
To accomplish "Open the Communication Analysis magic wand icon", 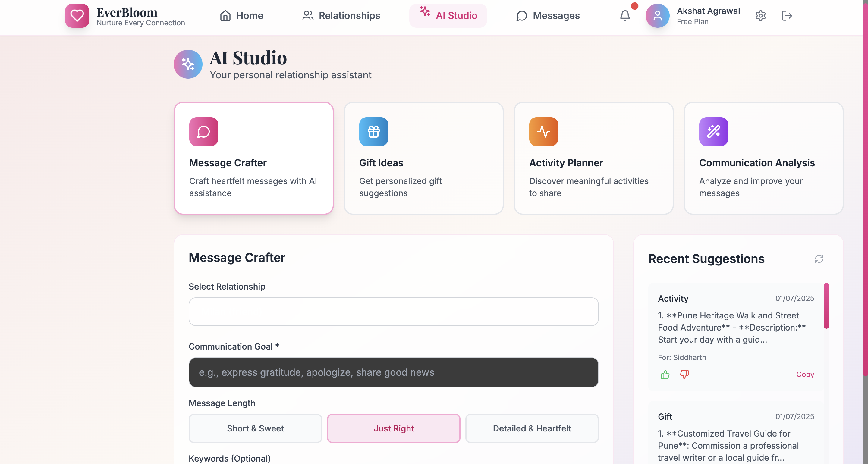I will 713,132.
